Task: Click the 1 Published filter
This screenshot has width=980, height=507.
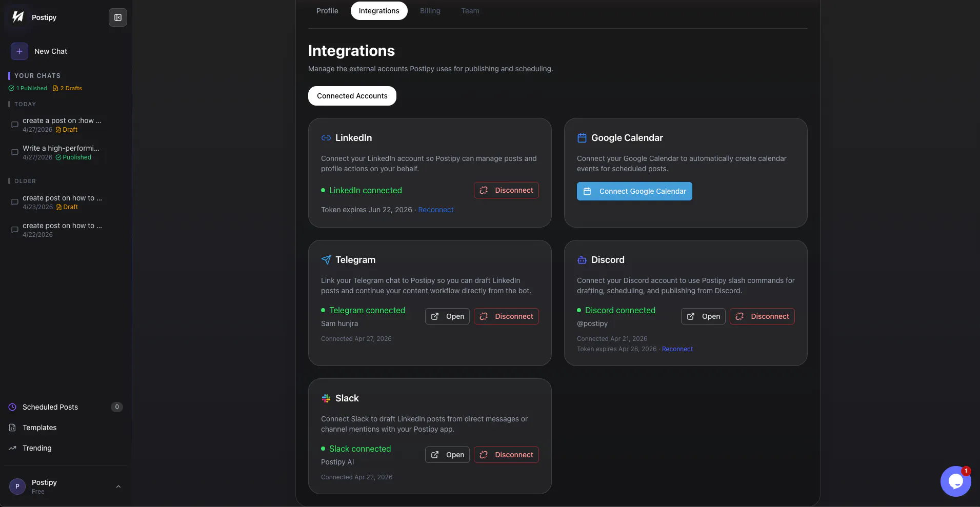Action: [x=28, y=88]
